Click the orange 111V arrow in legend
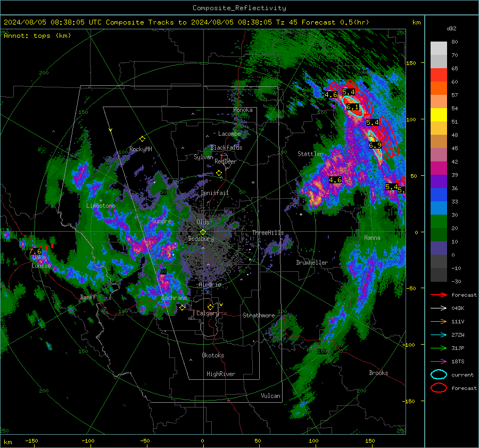Viewport: 479px width, 448px height. click(x=439, y=321)
